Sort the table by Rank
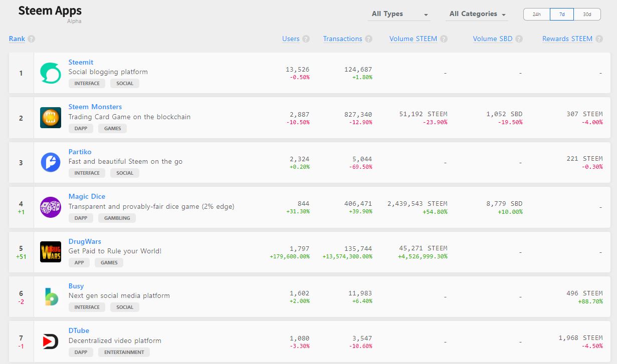Screen dimensions: 617x364 [17, 39]
